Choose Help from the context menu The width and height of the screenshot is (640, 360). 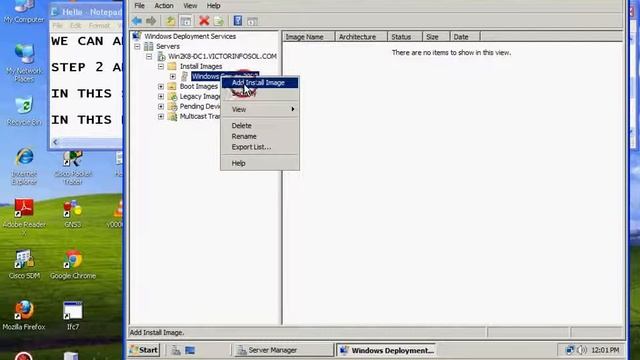click(x=260, y=163)
